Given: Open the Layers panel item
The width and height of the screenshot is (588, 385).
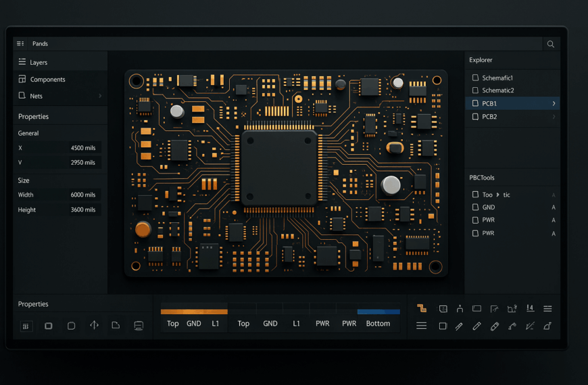Looking at the screenshot, I should (x=60, y=62).
